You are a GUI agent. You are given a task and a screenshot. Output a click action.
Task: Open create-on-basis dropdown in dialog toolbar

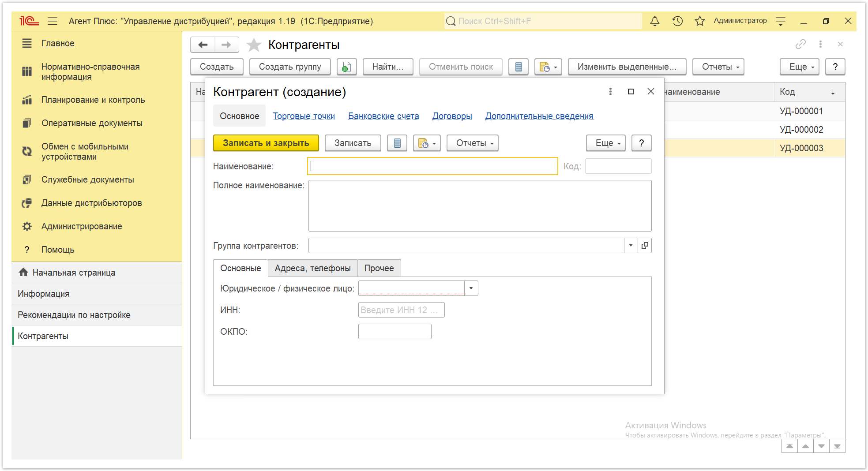(427, 143)
